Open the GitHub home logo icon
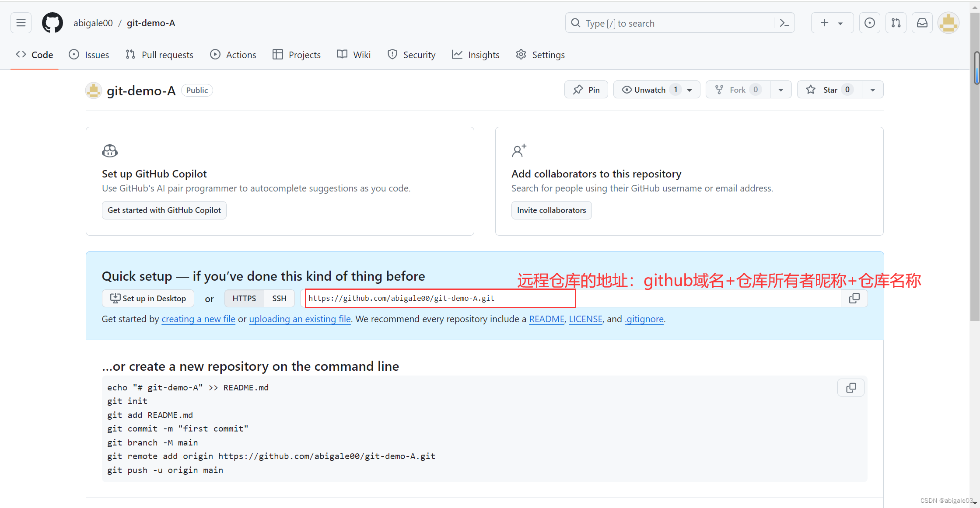The width and height of the screenshot is (980, 508). (x=52, y=23)
